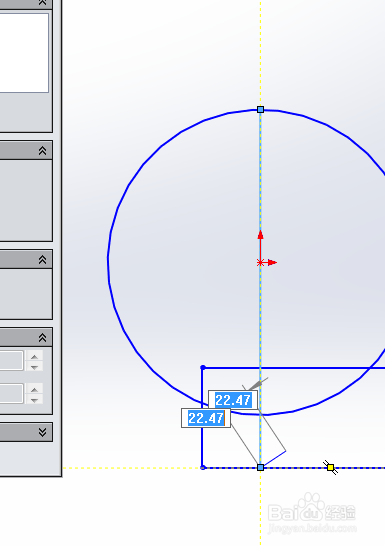Increase the upper numeric field with its up arrow
Viewport: 385px width, 546px height.
34,356
